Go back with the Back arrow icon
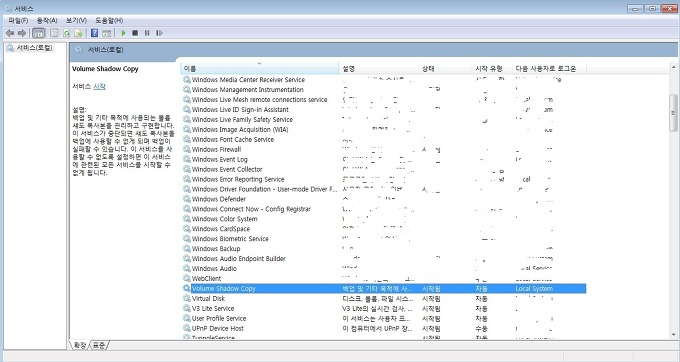The width and height of the screenshot is (680, 362). (x=10, y=33)
